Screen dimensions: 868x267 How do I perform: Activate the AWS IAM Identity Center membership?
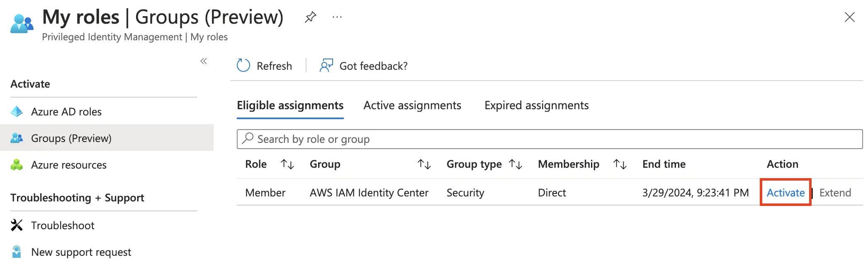click(x=785, y=193)
